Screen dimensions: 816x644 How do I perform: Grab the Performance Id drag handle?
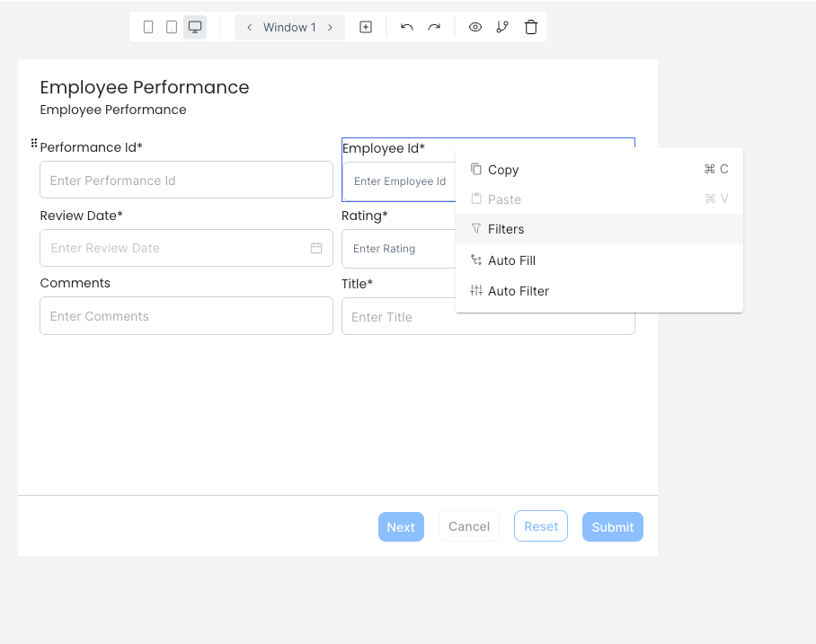(32, 142)
